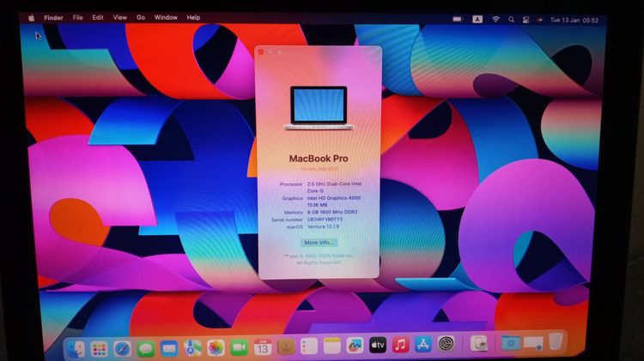Open the input source A menu
This screenshot has width=644, height=361.
tap(477, 19)
